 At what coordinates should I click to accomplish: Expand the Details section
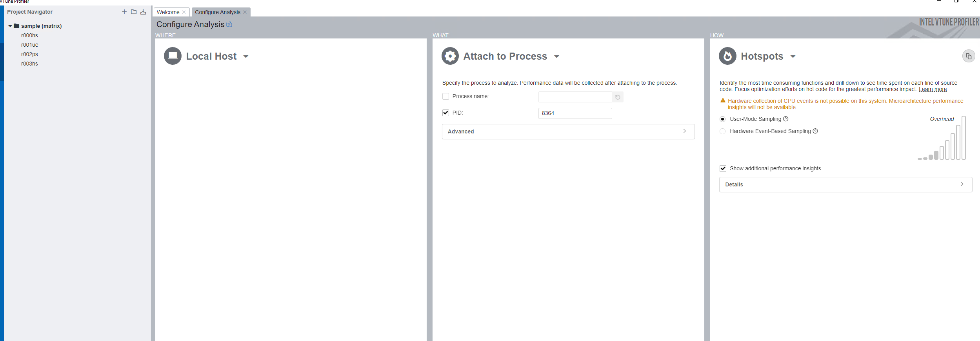point(845,184)
